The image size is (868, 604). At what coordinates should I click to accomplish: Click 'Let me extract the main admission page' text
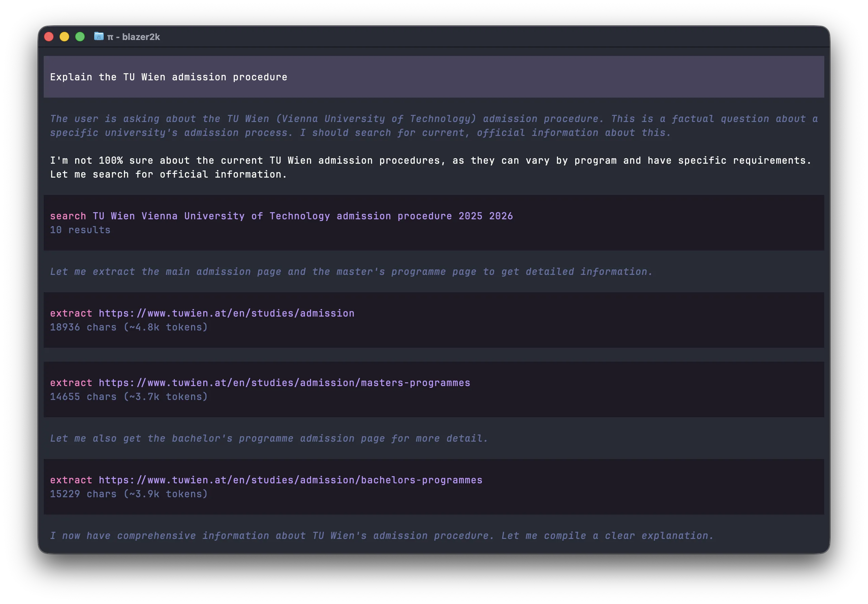point(351,271)
